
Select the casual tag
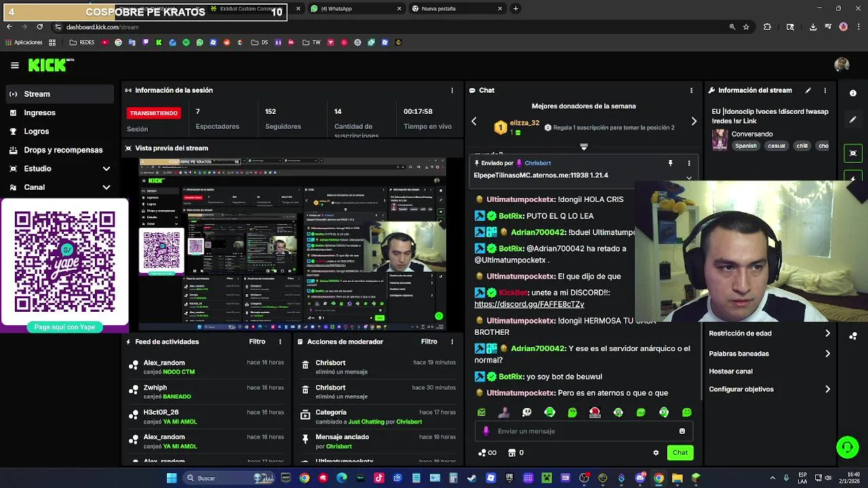(776, 146)
